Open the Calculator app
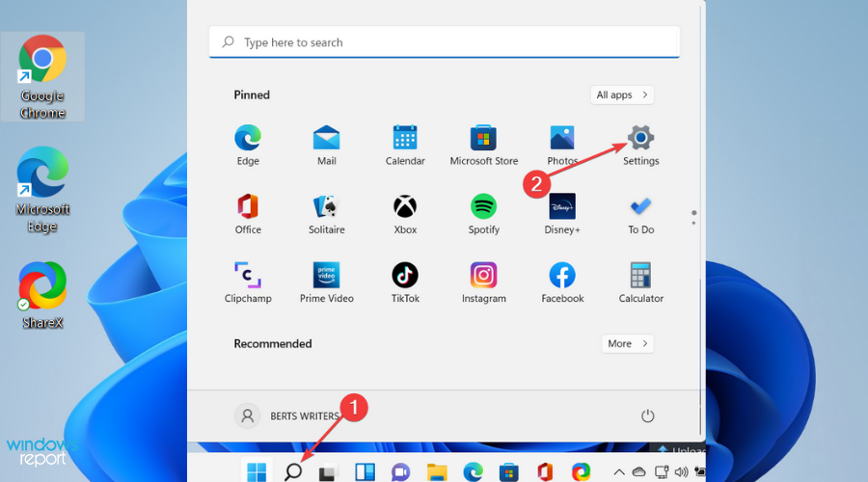Screen dimensions: 868x482 (x=640, y=282)
